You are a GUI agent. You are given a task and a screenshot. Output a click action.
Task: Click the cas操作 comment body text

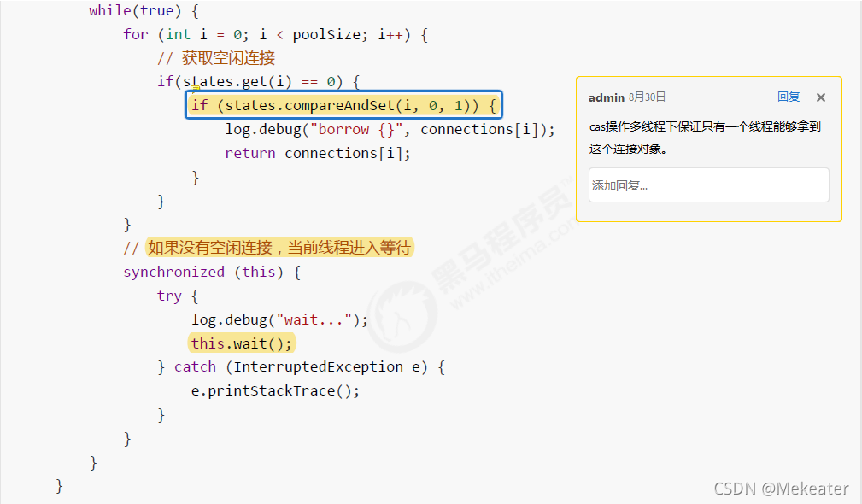coord(705,138)
